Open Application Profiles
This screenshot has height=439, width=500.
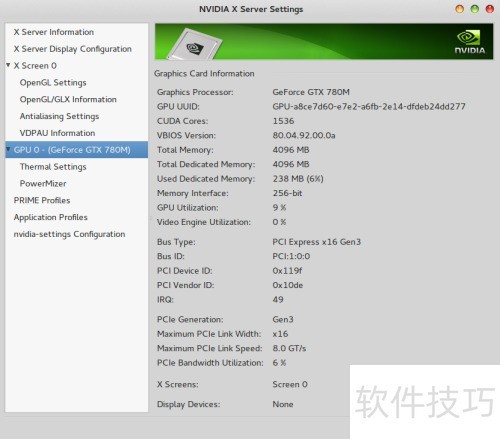(x=51, y=217)
